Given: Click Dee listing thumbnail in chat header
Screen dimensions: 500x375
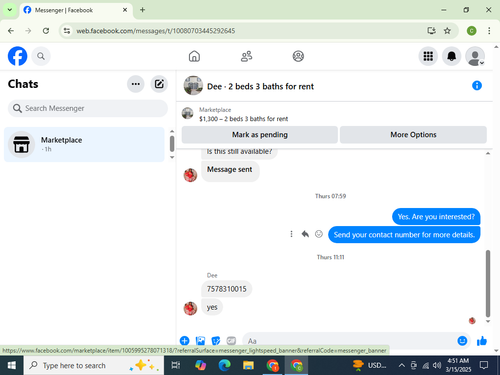Looking at the screenshot, I should tap(193, 86).
